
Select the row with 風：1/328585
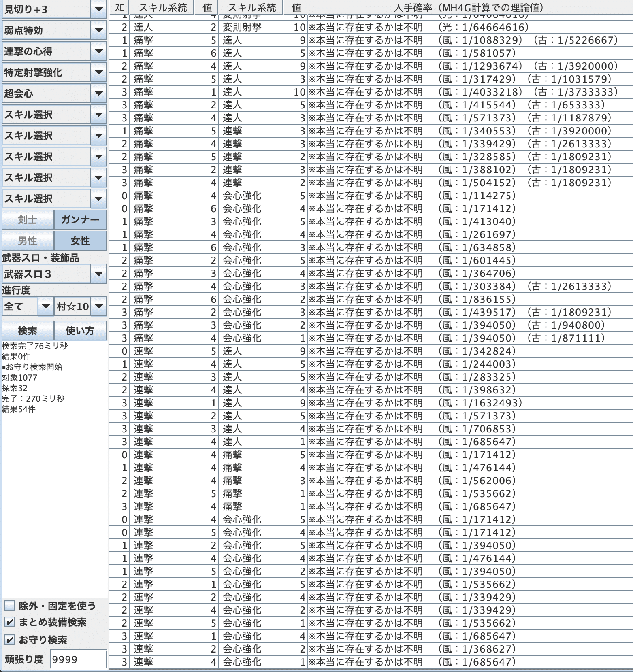click(x=371, y=157)
